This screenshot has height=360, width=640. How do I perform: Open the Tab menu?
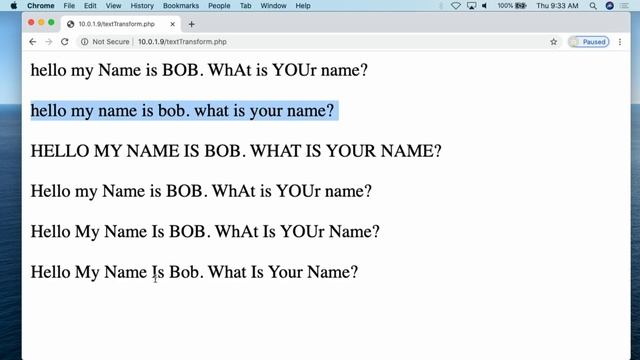click(245, 6)
